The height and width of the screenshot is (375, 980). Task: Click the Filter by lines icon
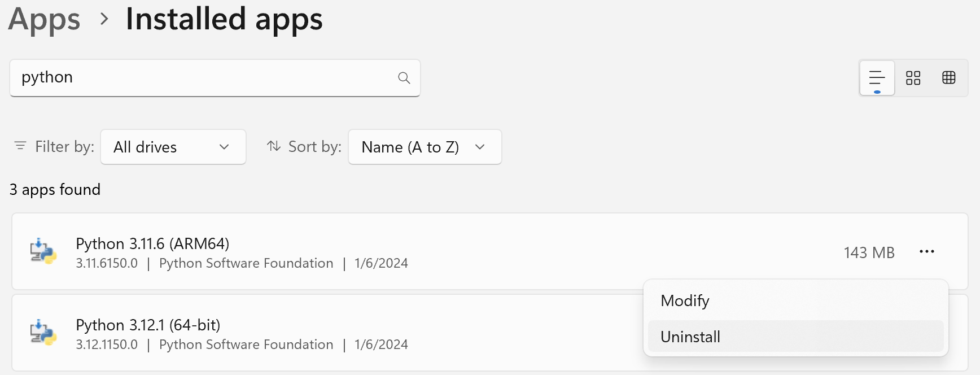pos(20,146)
